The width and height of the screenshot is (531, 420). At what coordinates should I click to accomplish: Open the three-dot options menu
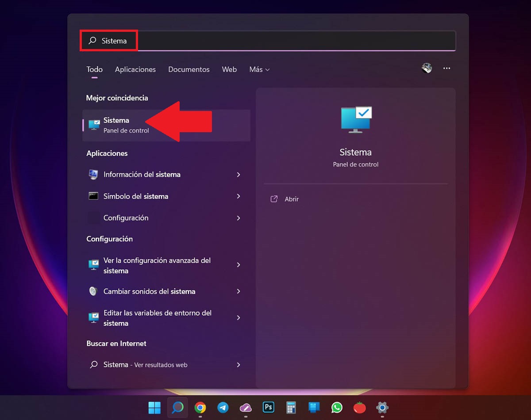[446, 68]
